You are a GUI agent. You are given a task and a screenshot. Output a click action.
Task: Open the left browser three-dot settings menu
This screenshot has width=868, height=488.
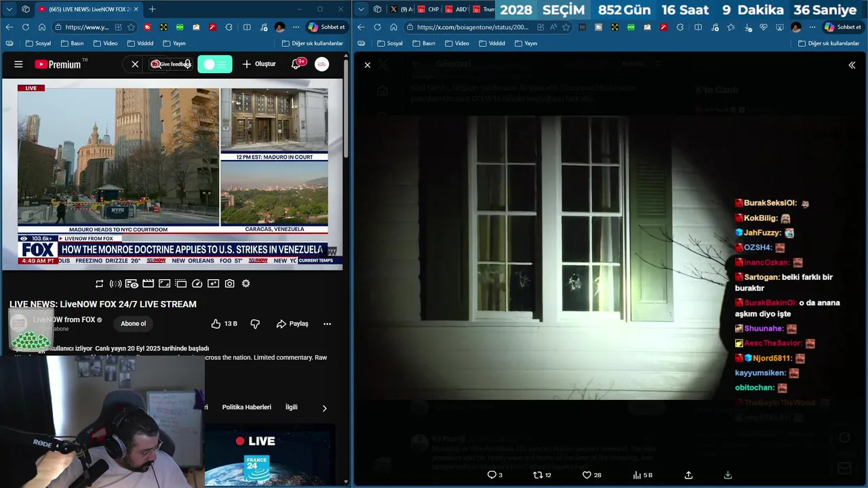coord(296,27)
